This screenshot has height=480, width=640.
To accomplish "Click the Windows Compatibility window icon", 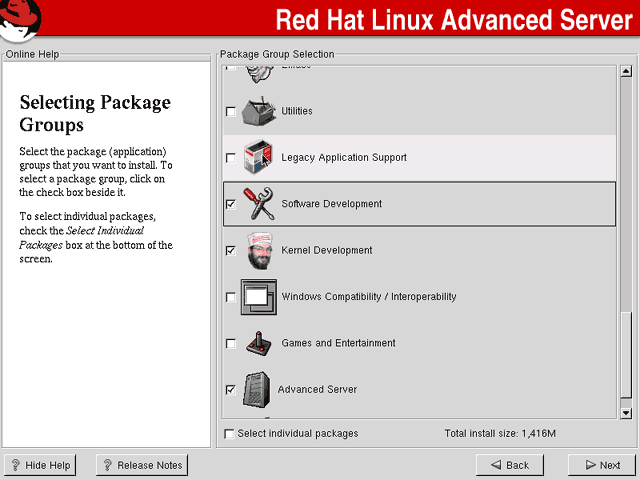I will [x=259, y=297].
